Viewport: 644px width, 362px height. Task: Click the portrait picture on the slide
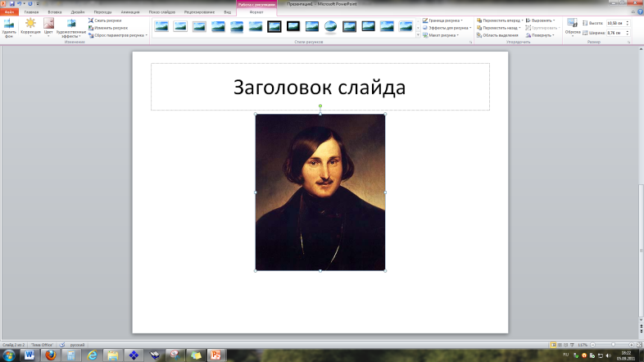click(x=320, y=192)
